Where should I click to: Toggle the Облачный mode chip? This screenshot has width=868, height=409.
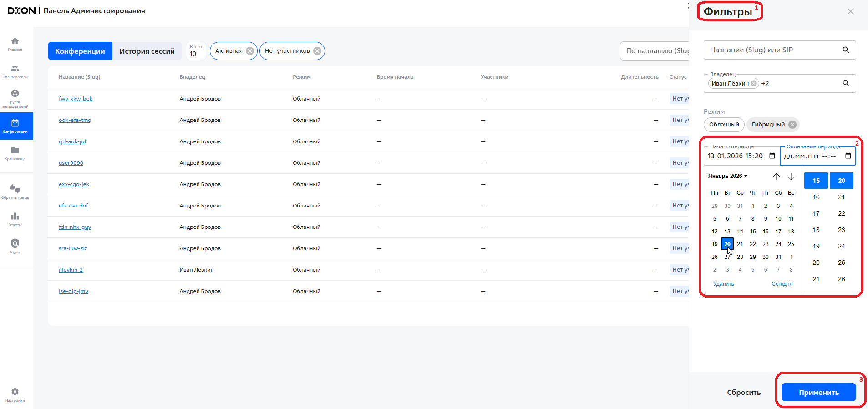pyautogui.click(x=724, y=125)
